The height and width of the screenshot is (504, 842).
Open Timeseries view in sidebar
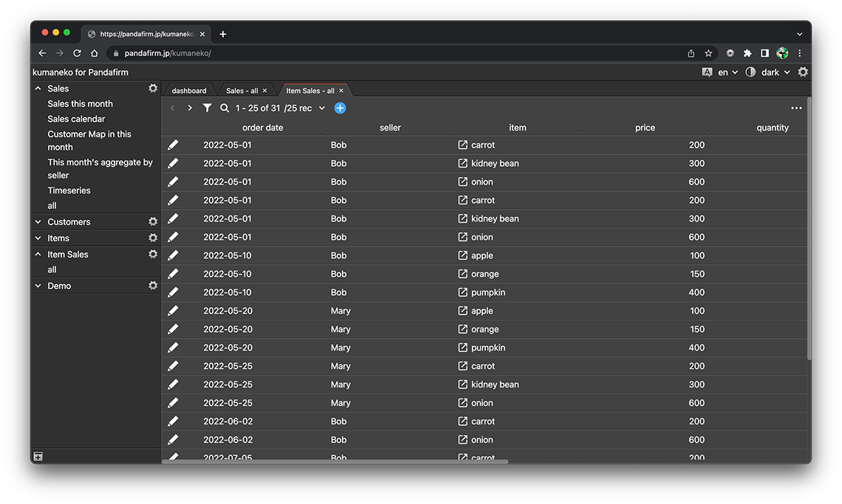(69, 190)
